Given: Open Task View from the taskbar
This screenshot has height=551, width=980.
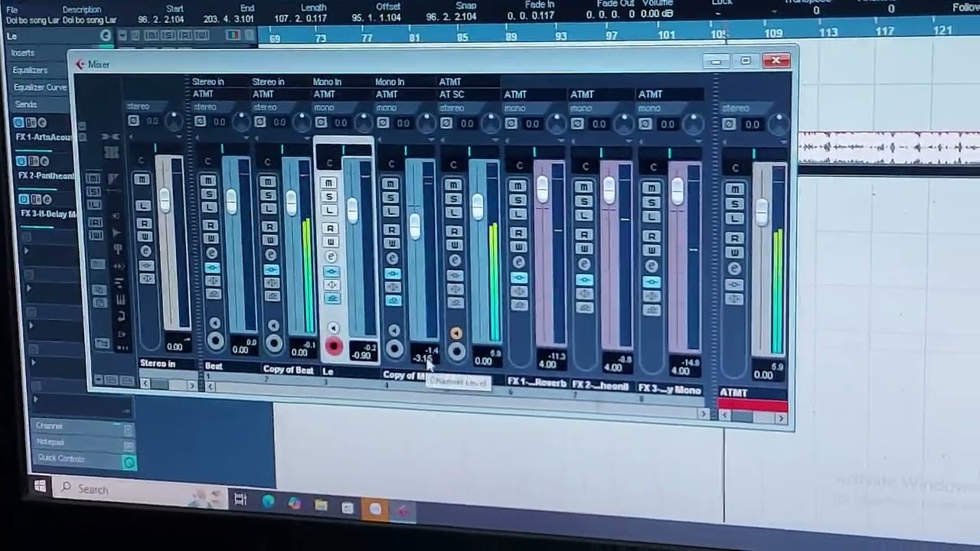Looking at the screenshot, I should point(240,499).
